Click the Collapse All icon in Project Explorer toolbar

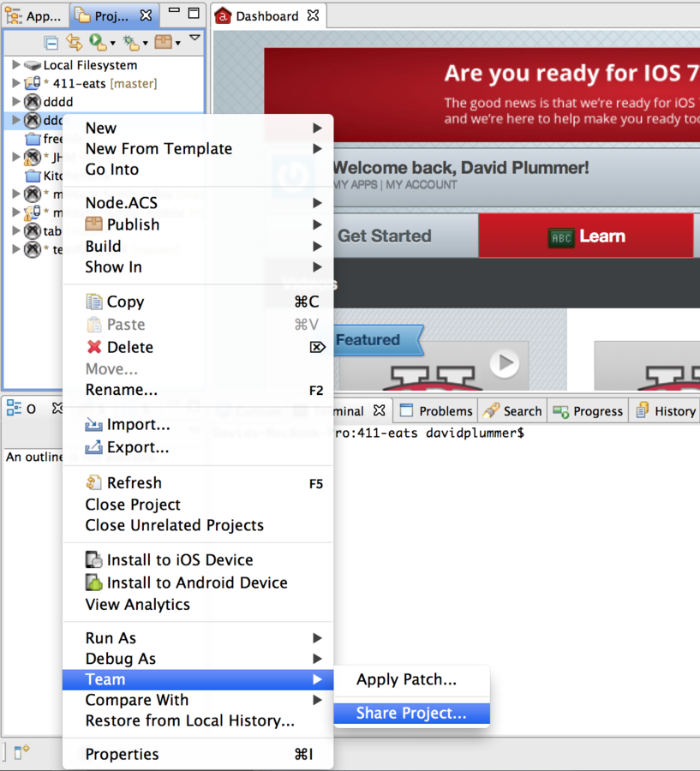point(51,44)
